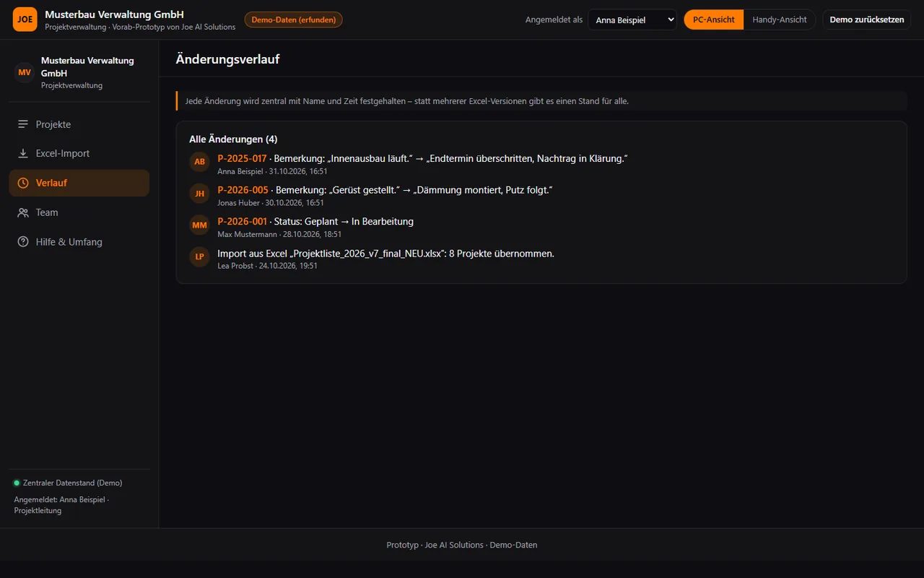
Task: Click the AB avatar of Anna Beispiel
Action: coord(200,162)
